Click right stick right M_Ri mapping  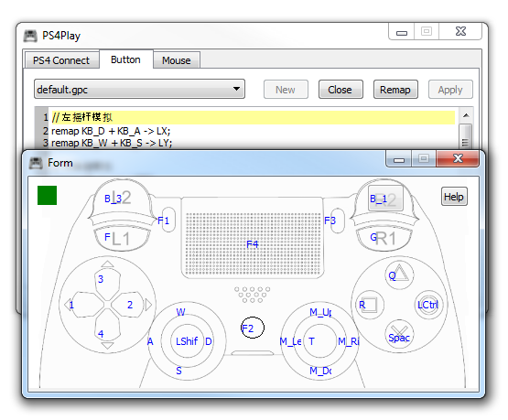pos(349,341)
